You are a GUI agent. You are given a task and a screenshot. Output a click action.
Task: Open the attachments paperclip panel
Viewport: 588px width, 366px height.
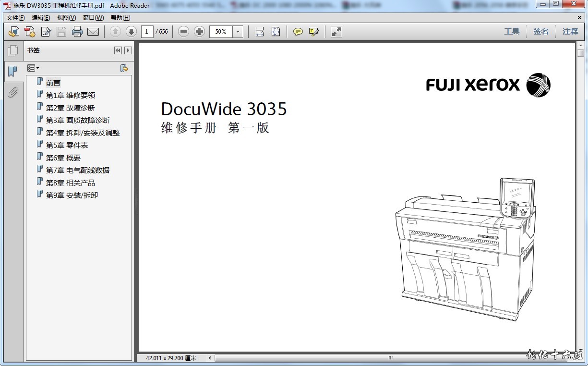pos(12,92)
